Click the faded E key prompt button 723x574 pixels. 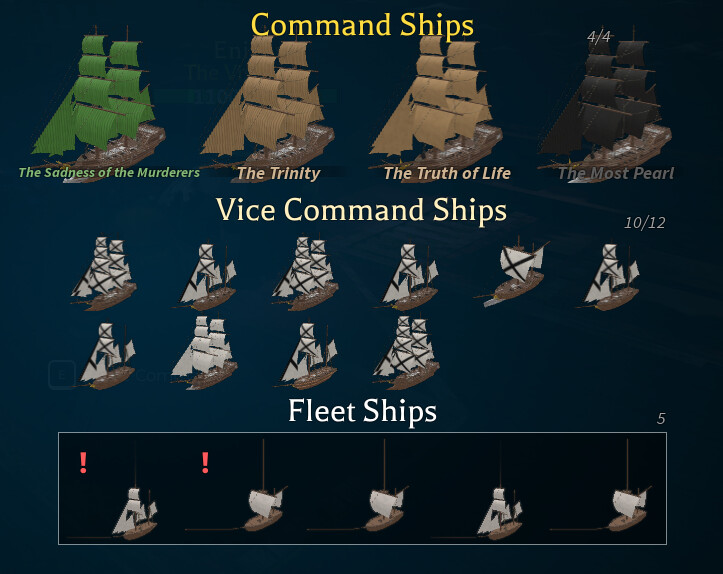pos(62,375)
